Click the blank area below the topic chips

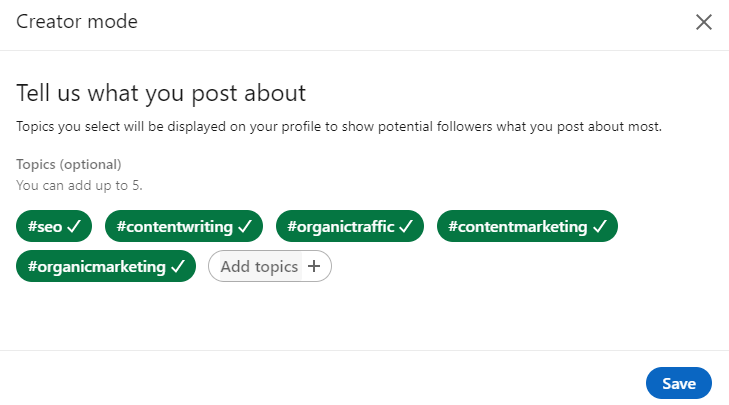364,315
